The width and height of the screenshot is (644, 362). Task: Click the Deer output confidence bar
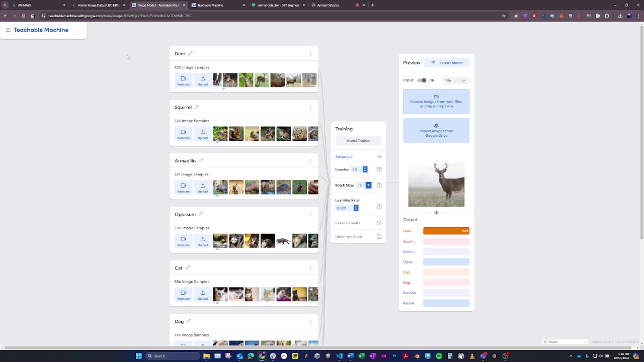(446, 231)
